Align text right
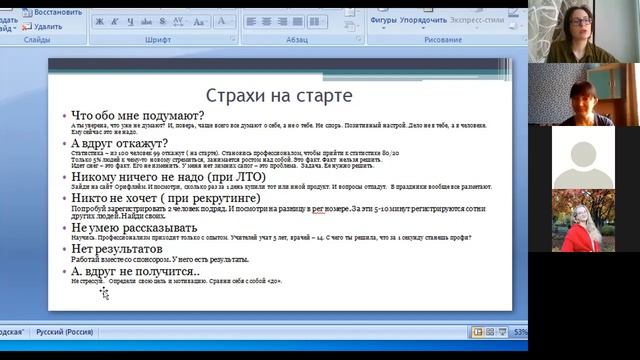Screen dimensions: 640x360 (x=282, y=22)
